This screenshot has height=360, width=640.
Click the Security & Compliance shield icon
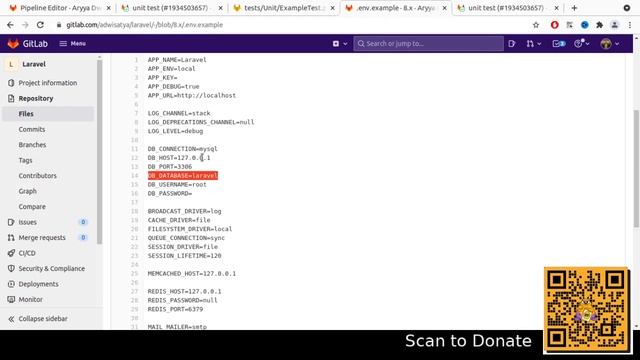click(x=11, y=269)
